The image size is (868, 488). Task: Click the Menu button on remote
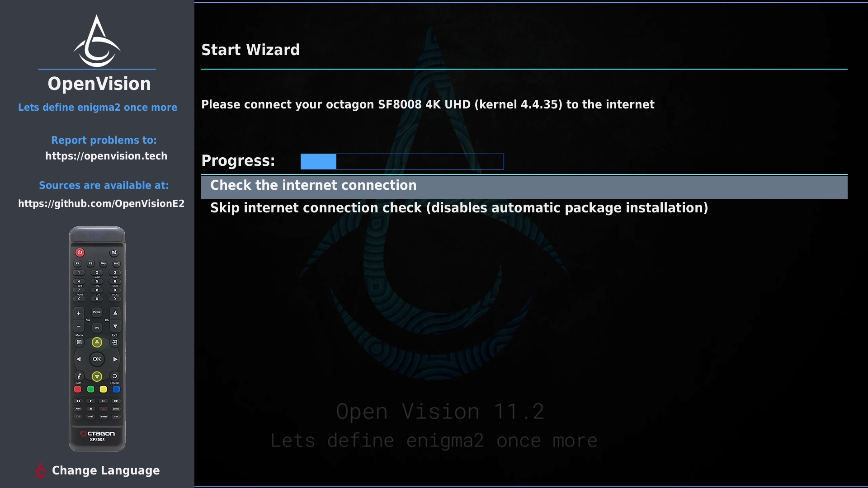coord(79,342)
